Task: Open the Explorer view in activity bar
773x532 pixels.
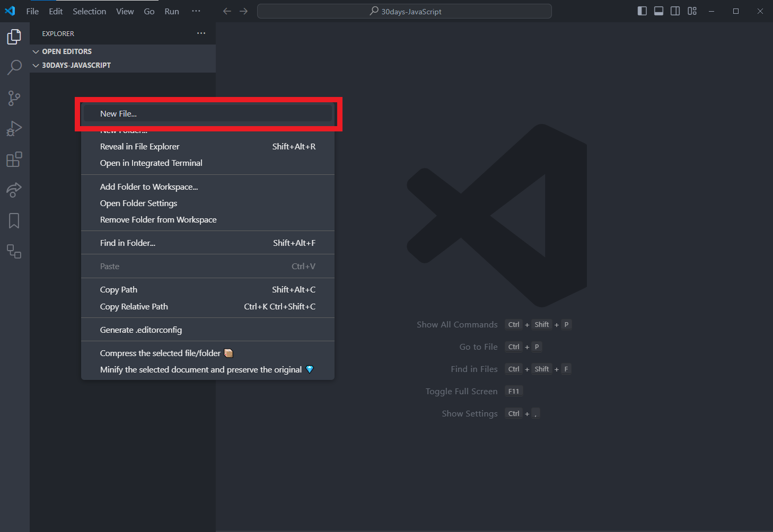Action: 14,37
